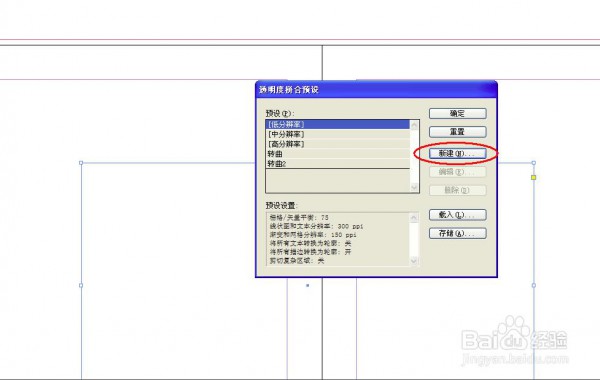Click the greyed-out 编辑 button
This screenshot has width=600, height=380.
tap(458, 172)
